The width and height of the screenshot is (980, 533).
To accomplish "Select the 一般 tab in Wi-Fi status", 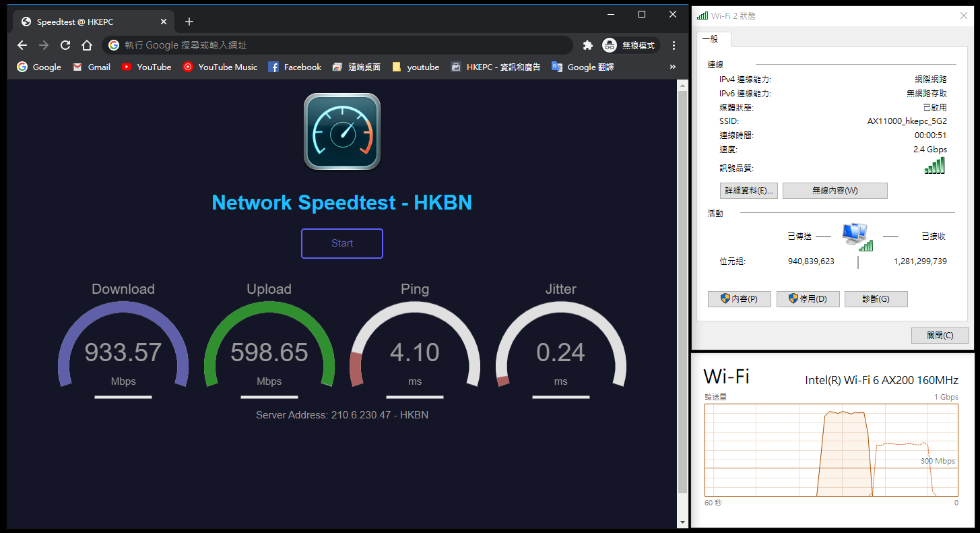I will click(x=713, y=39).
